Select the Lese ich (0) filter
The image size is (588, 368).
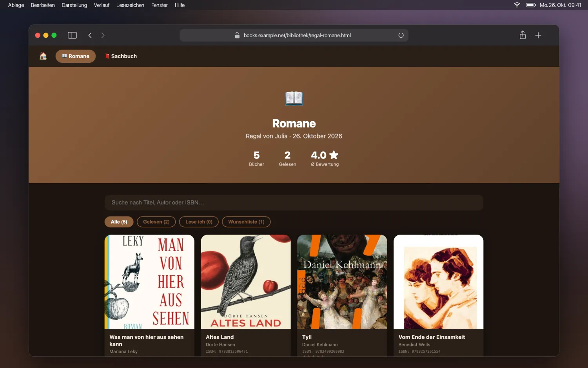tap(199, 222)
